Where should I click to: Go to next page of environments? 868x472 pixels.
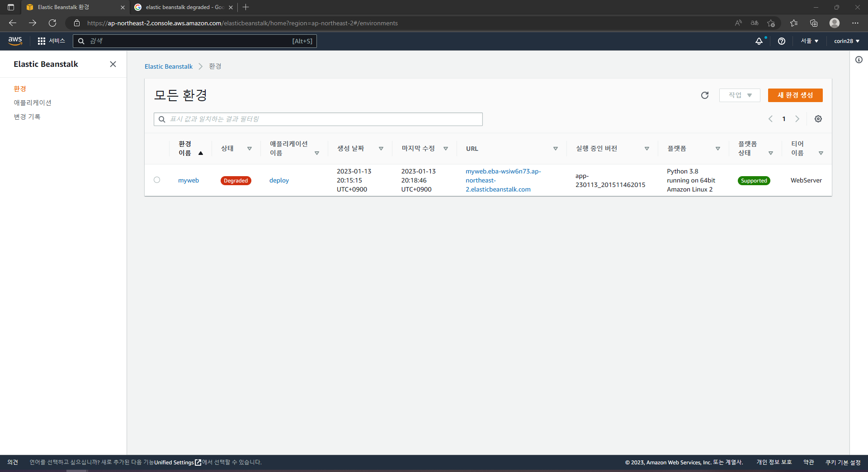tap(797, 119)
